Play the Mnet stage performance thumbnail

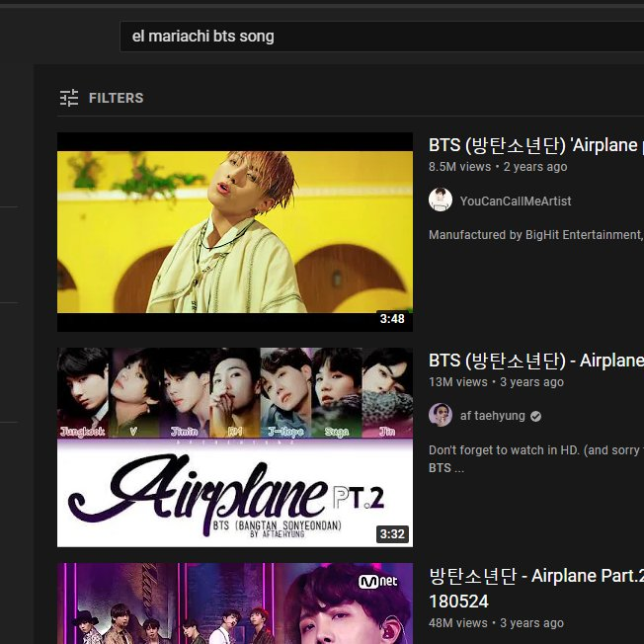235,604
